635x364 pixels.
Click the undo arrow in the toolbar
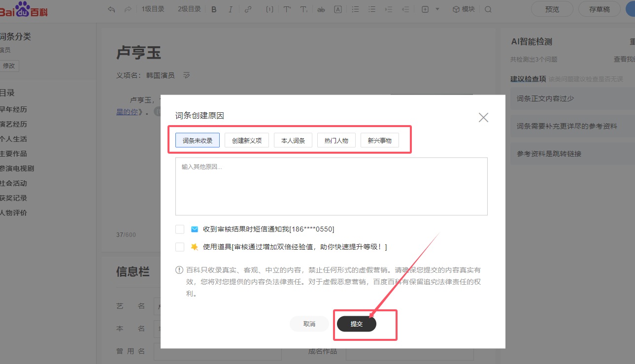click(111, 9)
